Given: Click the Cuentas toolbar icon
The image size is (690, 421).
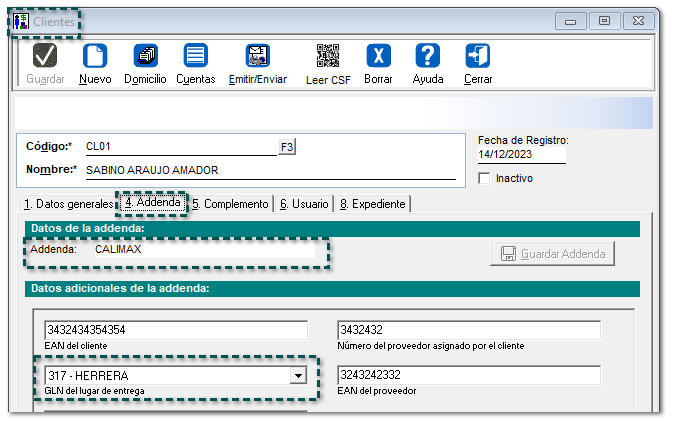Looking at the screenshot, I should point(196,57).
